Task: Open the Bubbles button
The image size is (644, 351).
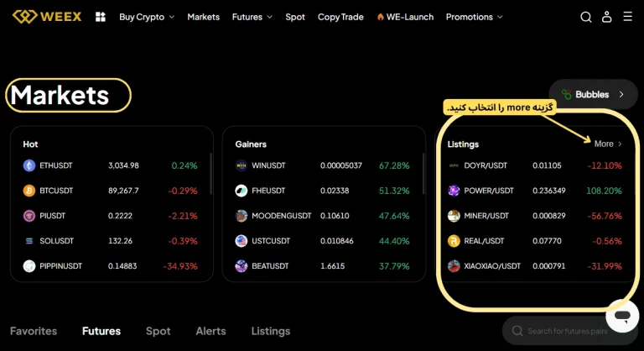Action: (593, 94)
